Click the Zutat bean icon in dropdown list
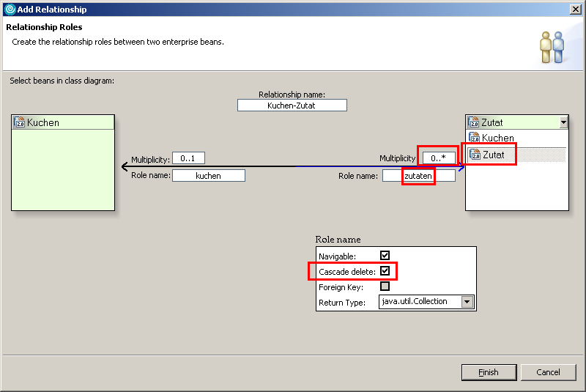Image resolution: width=586 pixels, height=392 pixels. (x=474, y=155)
